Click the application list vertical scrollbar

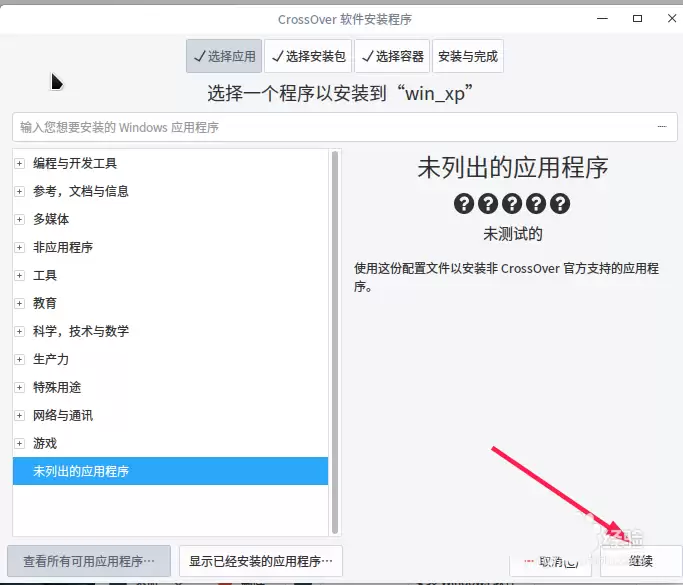point(335,342)
